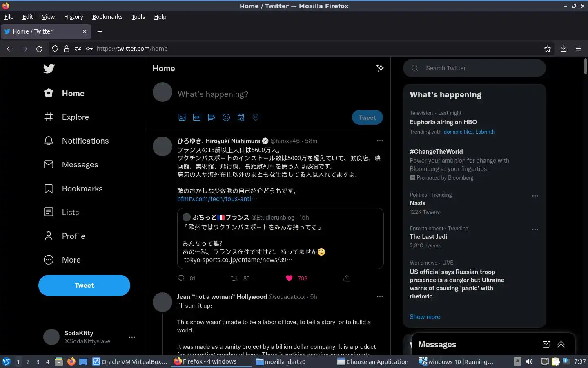588x368 pixels.
Task: Open more options on Hiroyuki's tweet
Action: click(380, 141)
